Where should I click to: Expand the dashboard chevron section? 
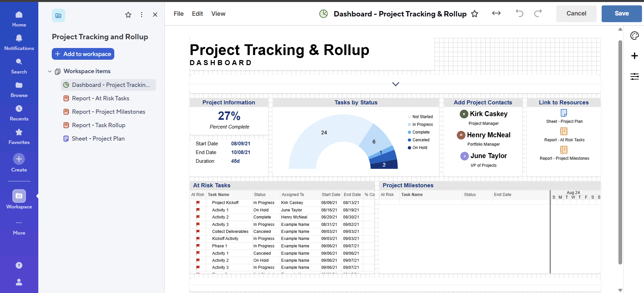coord(396,84)
